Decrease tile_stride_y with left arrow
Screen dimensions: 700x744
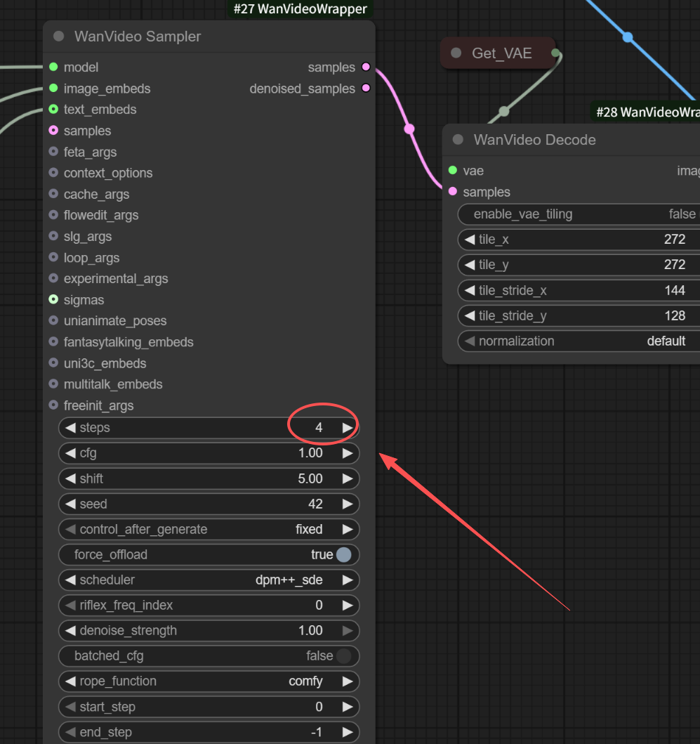[470, 315]
